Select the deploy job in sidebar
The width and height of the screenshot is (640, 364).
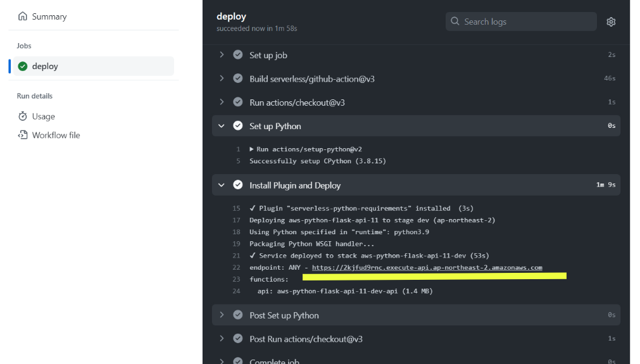(x=94, y=66)
